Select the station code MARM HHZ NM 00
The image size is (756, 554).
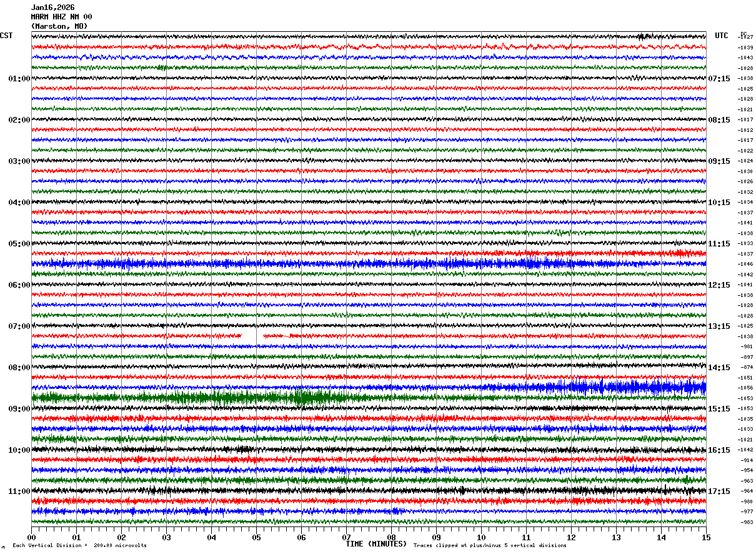[x=61, y=17]
